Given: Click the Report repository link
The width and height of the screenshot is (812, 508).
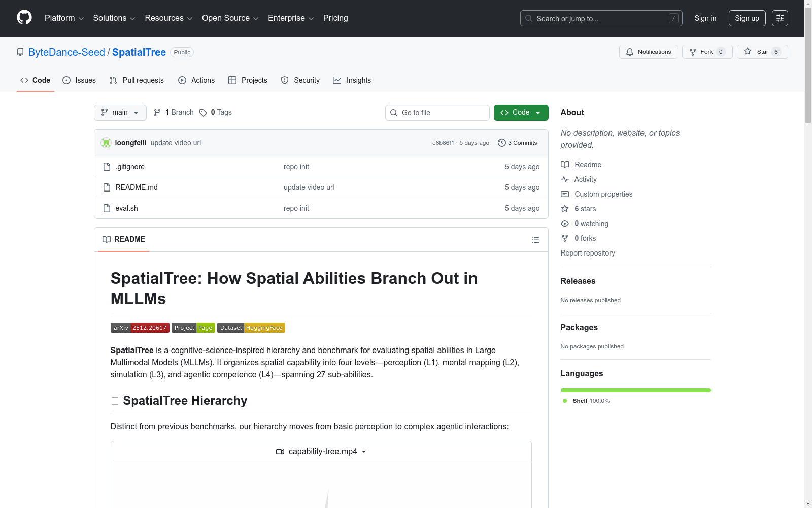Looking at the screenshot, I should click(588, 253).
